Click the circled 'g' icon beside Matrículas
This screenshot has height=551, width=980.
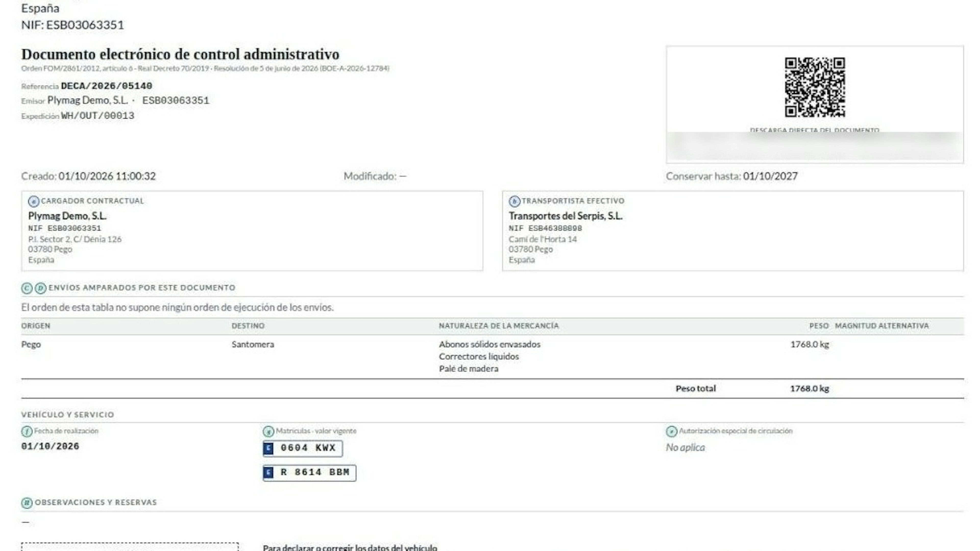268,432
